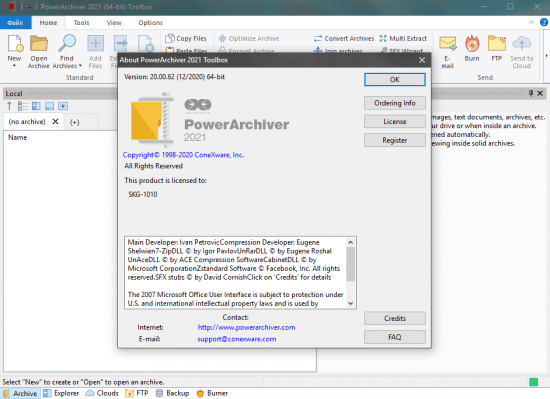This screenshot has width=550, height=399.
Task: Click the preview eye icon
Action: point(63,106)
